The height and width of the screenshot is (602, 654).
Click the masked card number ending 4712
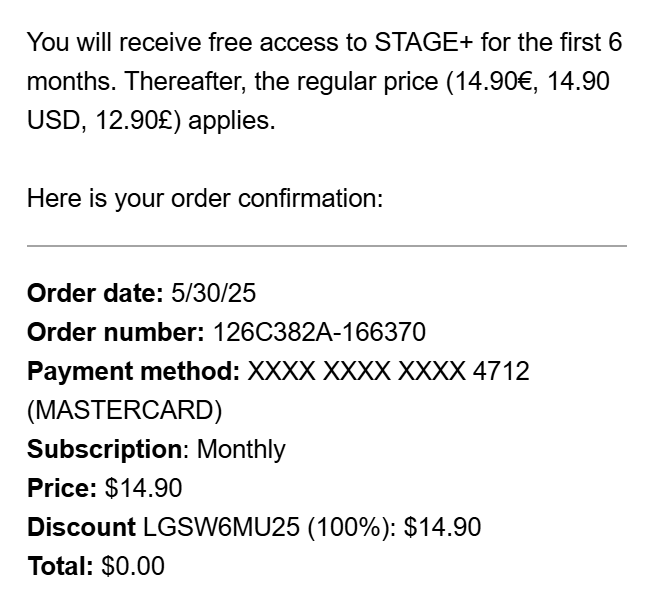tap(388, 371)
